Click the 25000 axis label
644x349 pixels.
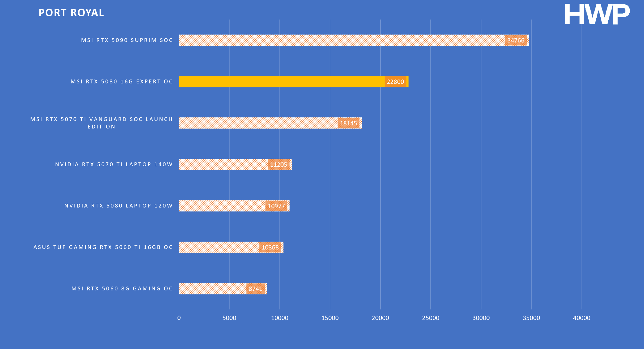coord(430,318)
